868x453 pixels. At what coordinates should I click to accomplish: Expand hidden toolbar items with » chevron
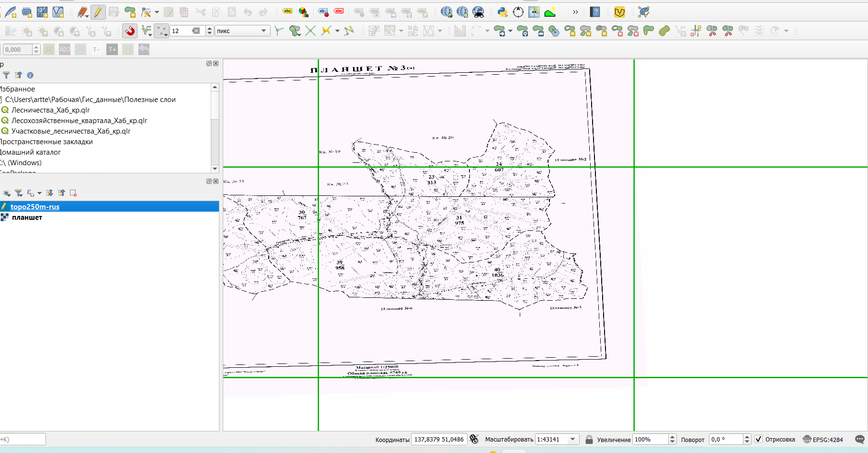click(x=575, y=12)
